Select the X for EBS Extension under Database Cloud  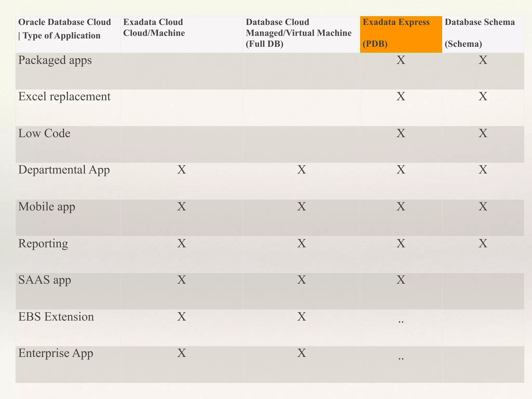coord(302,317)
